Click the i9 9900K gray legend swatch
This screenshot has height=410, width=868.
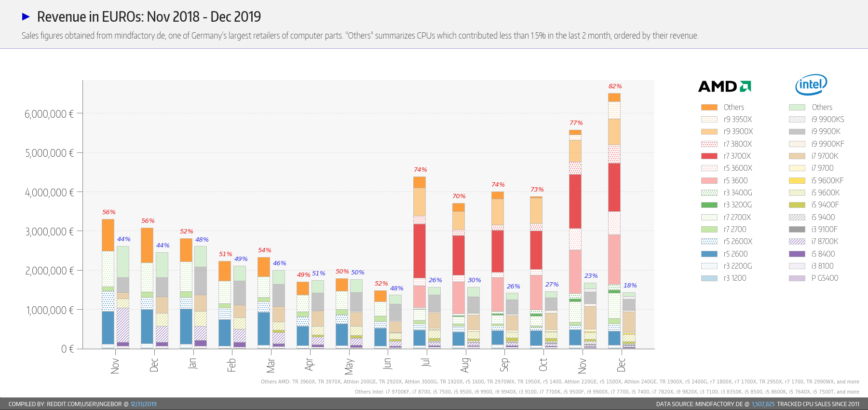tap(797, 132)
